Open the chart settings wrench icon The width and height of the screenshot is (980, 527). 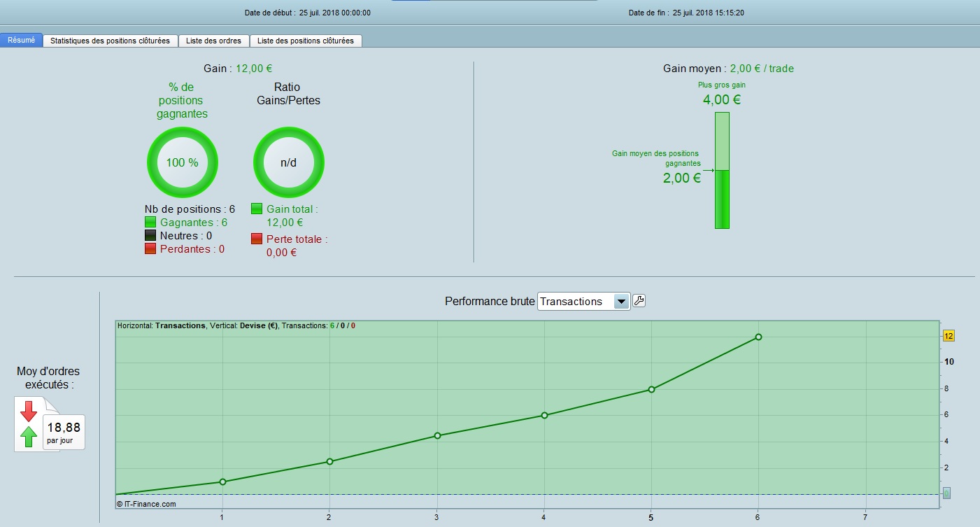639,301
